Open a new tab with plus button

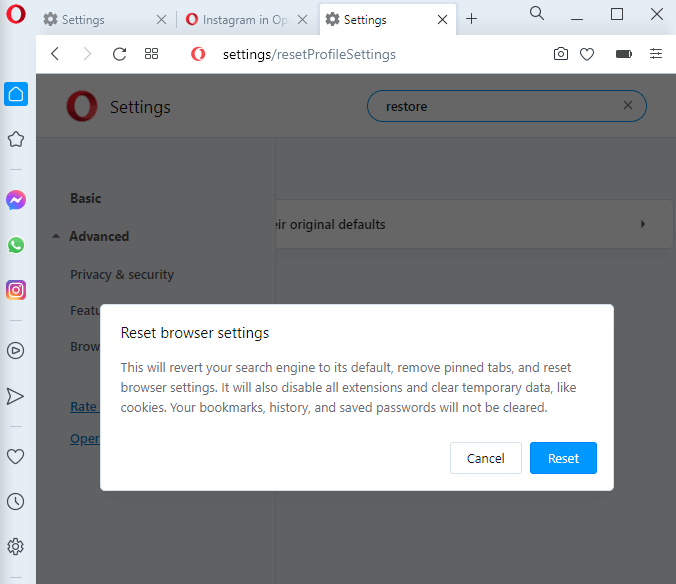pos(472,19)
